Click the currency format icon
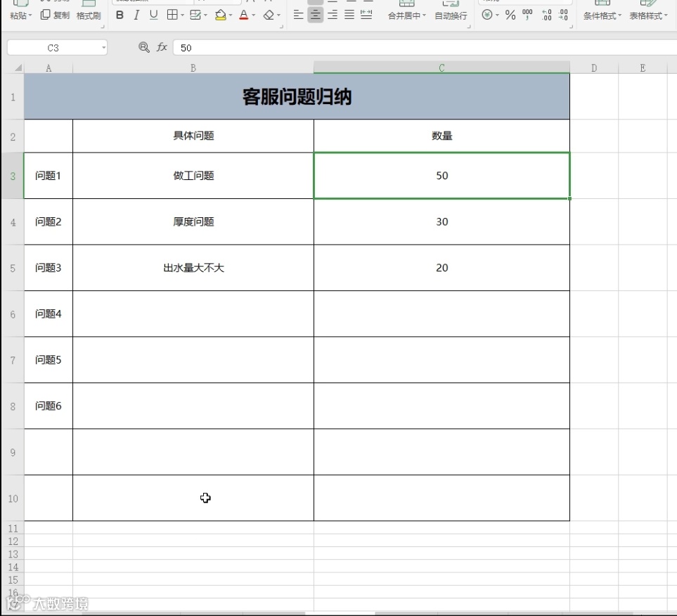The height and width of the screenshot is (616, 677). click(486, 15)
